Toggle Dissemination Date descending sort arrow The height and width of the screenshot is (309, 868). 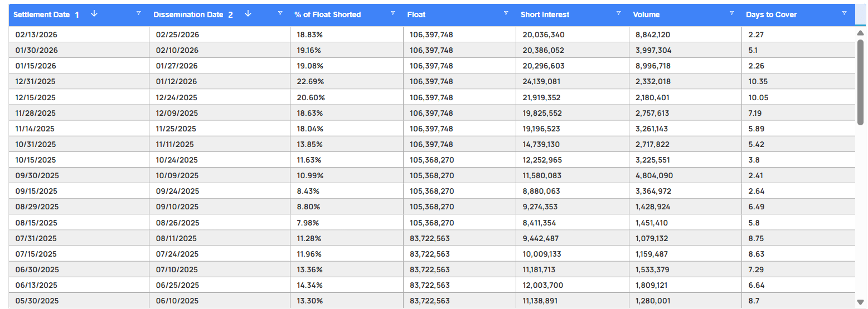(x=248, y=14)
